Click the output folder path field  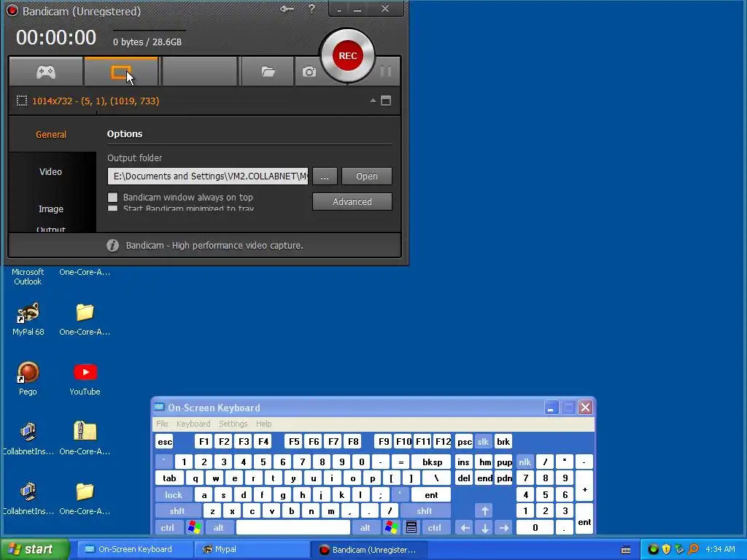(x=208, y=176)
